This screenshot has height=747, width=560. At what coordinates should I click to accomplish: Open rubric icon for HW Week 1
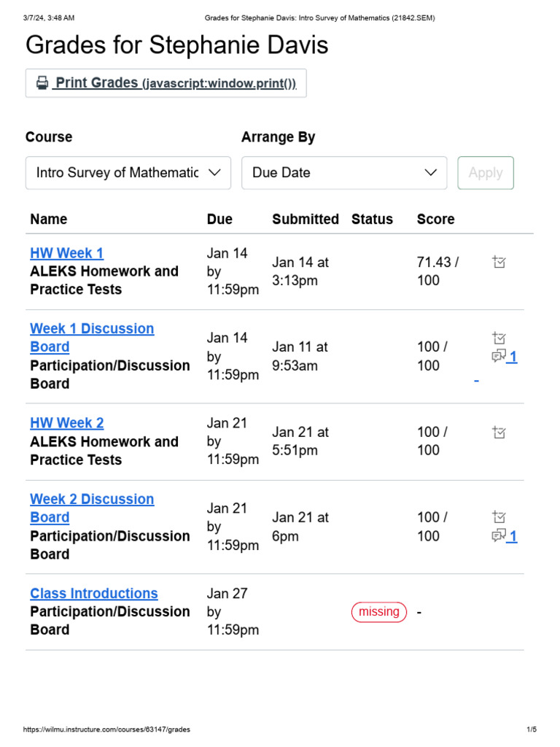499,262
